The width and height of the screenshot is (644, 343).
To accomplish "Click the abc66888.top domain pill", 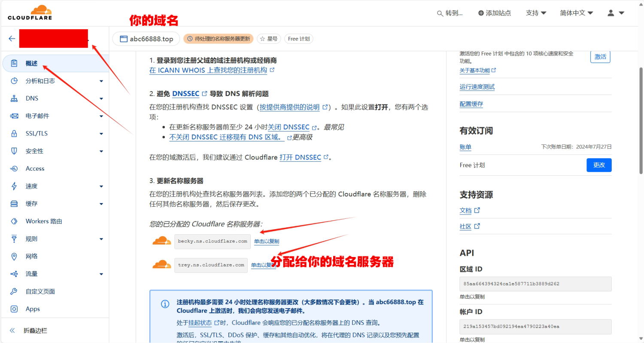I will point(146,39).
